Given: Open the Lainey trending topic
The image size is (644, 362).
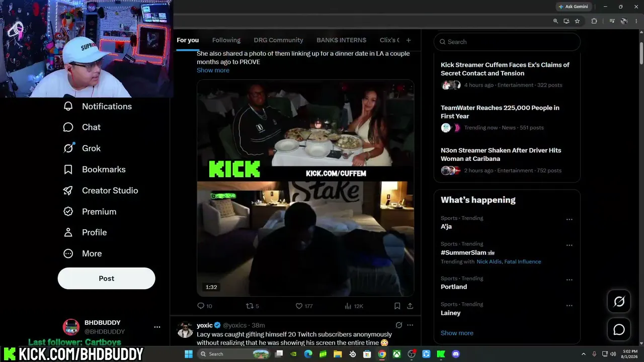Looking at the screenshot, I should 451,313.
